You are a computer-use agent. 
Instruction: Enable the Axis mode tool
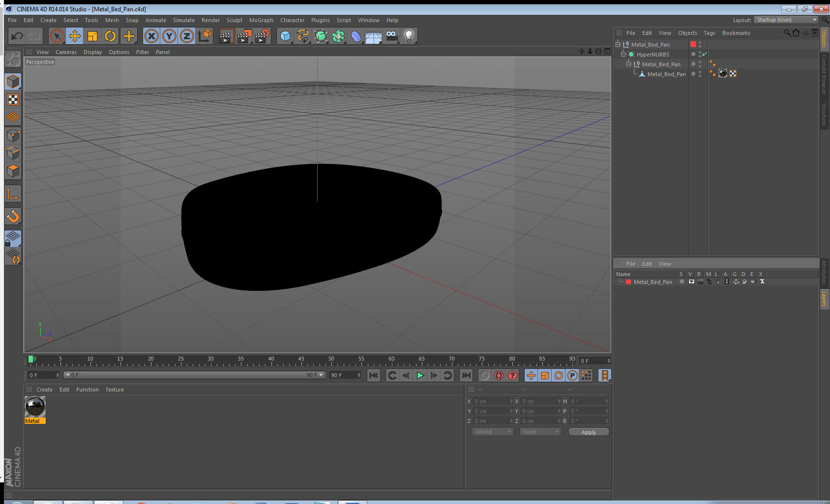point(13,194)
